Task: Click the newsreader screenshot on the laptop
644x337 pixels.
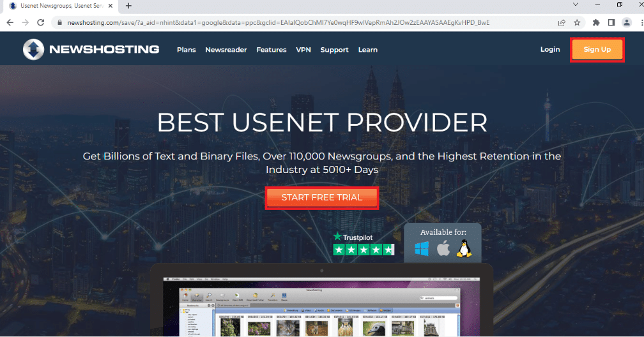Action: pyautogui.click(x=322, y=307)
